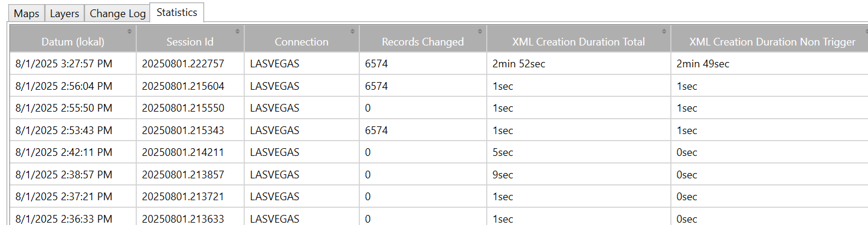Click sort arrows on XML Creation Duration Total
This screenshot has width=868, height=225.
[x=664, y=31]
